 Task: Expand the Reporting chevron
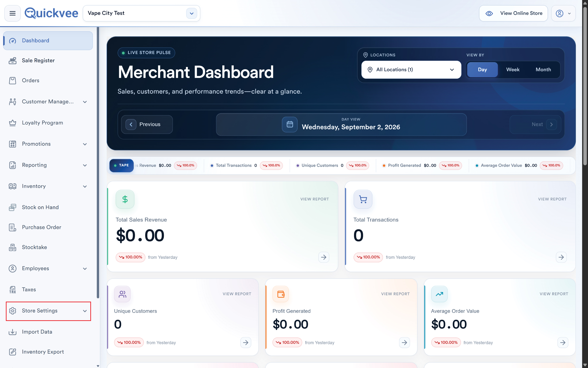[85, 165]
